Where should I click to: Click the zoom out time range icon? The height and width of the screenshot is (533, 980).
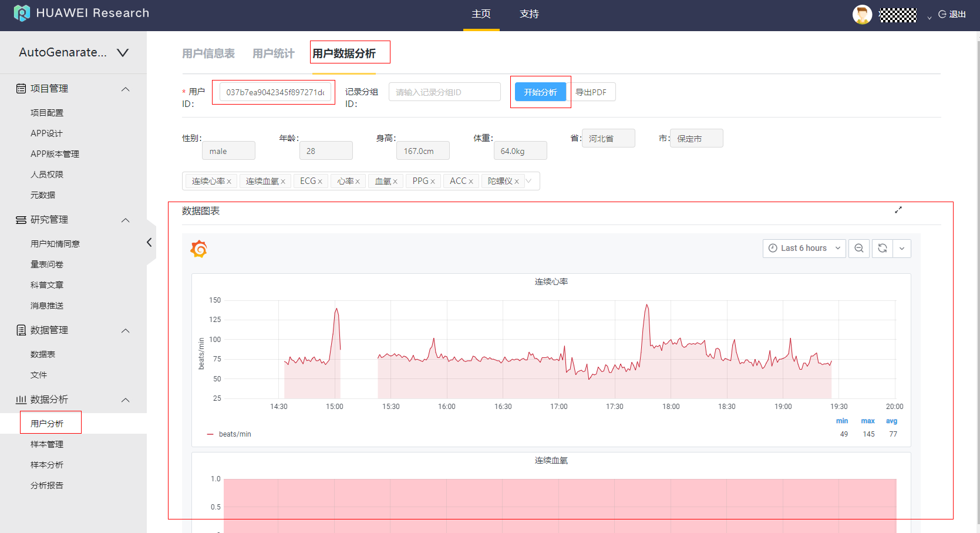point(859,248)
